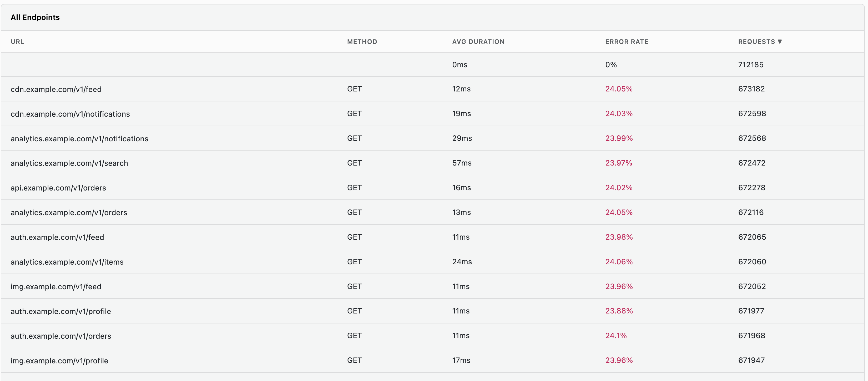Sort by the URL column header

[17, 42]
